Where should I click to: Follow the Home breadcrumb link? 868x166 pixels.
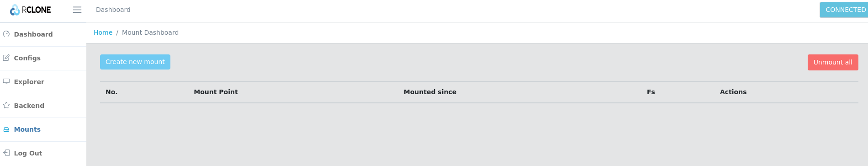103,32
